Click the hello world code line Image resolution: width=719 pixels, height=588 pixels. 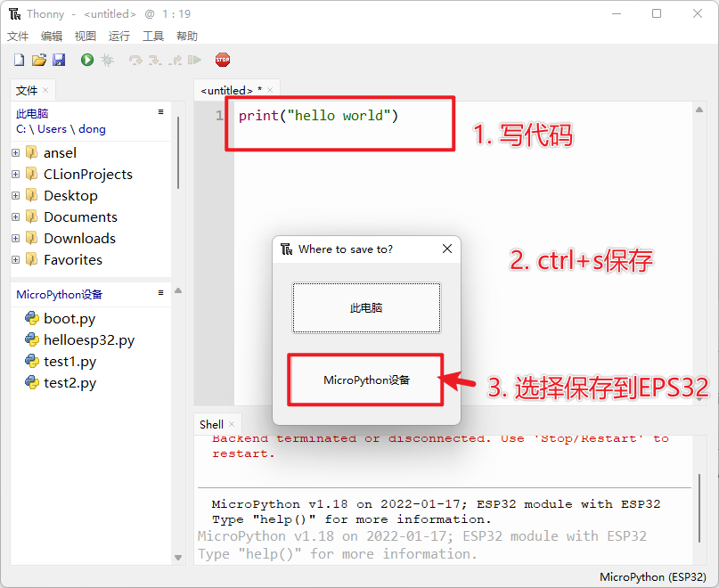[318, 116]
